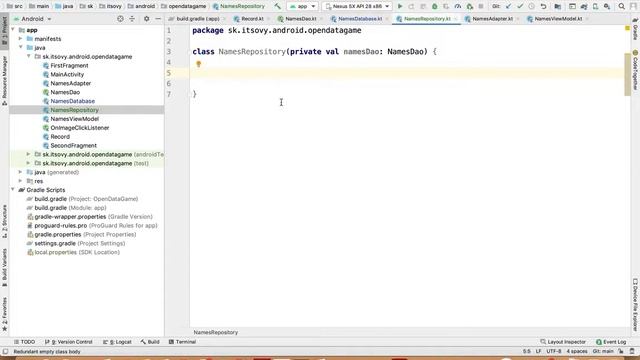Screen dimensions: 640x360
Task: Open the Project Structure folder icon in toolbar
Action: click(558, 6)
